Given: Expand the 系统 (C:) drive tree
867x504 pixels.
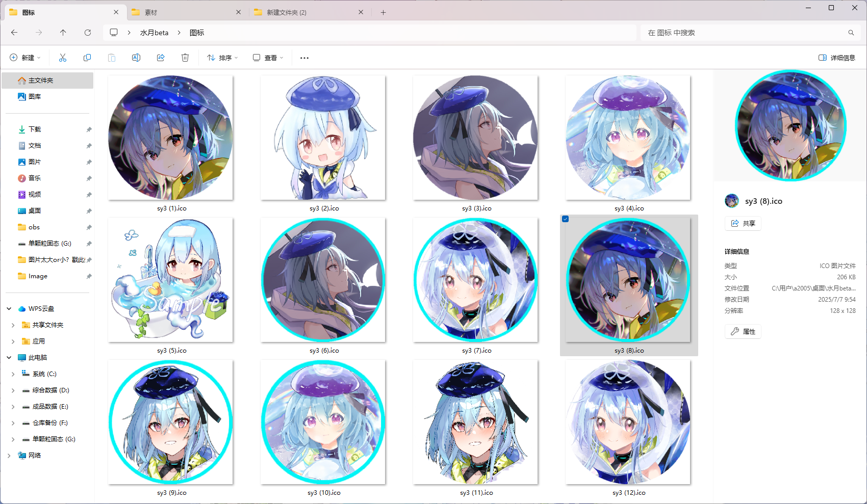Looking at the screenshot, I should coord(13,374).
